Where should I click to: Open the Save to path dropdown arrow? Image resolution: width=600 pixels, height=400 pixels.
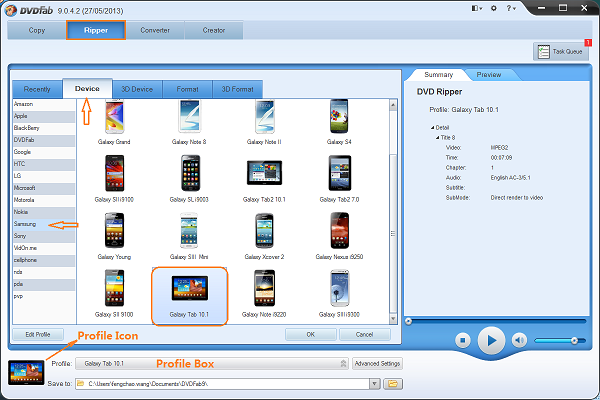[375, 384]
